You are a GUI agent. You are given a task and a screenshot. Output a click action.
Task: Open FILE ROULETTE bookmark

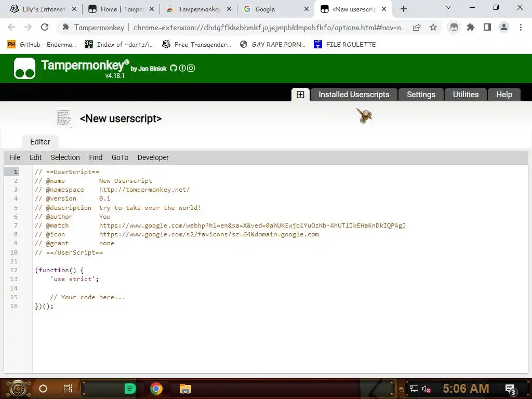(x=345, y=45)
